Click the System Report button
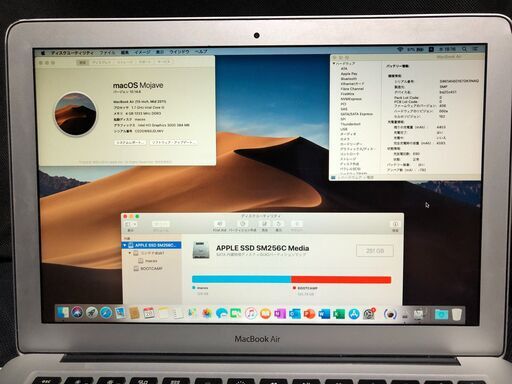 tap(130, 142)
